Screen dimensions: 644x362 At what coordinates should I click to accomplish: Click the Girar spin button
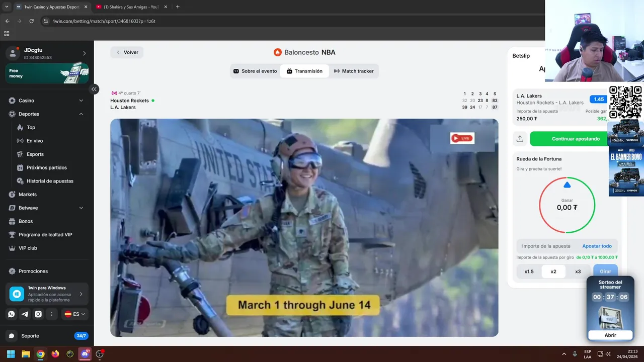tap(605, 271)
